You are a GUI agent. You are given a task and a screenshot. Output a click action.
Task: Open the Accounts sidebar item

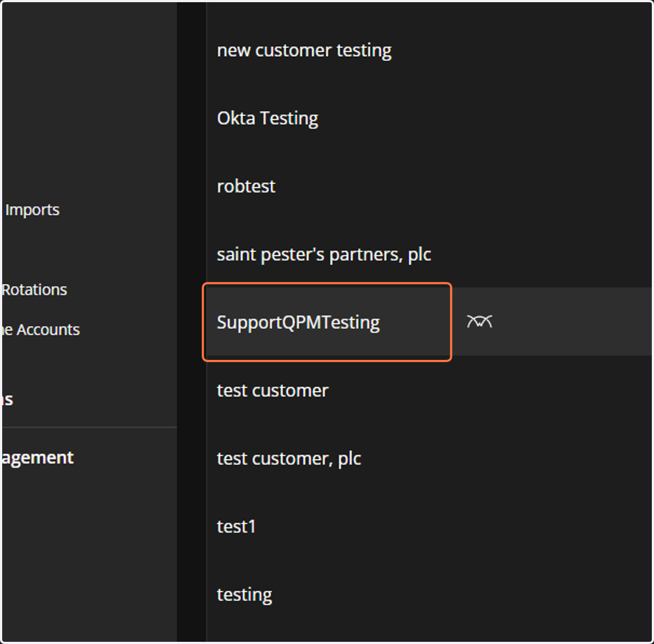[41, 329]
